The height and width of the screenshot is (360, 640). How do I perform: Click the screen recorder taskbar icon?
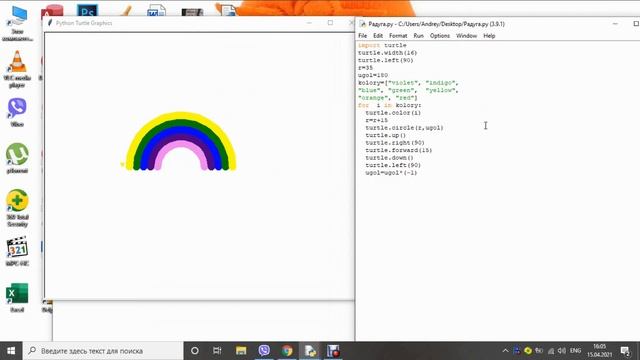[333, 351]
